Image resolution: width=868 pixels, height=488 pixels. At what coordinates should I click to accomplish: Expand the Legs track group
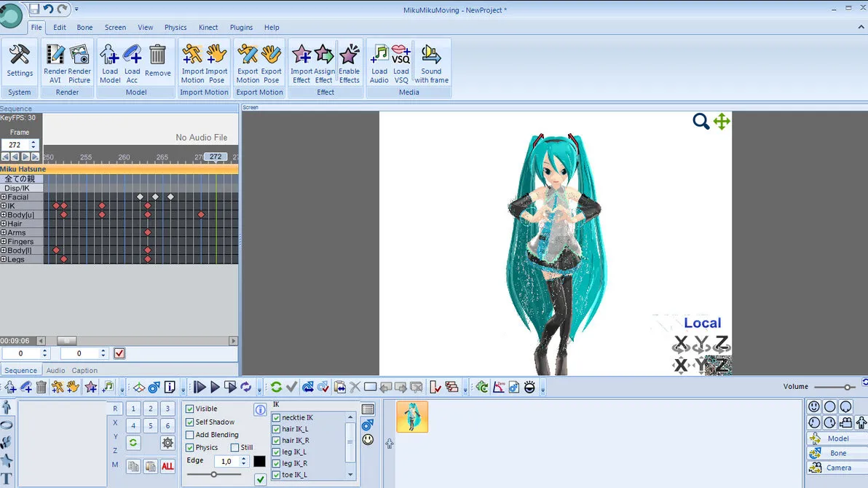pos(4,259)
